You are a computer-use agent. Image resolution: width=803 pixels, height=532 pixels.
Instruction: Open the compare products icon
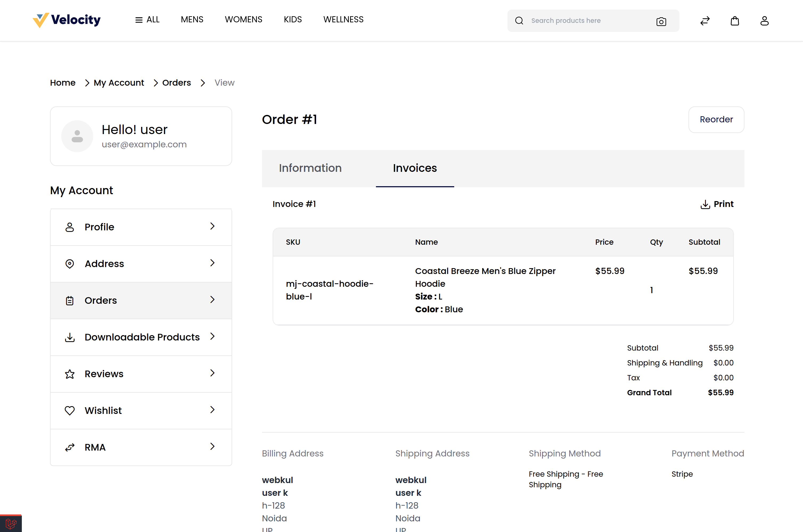tap(705, 21)
